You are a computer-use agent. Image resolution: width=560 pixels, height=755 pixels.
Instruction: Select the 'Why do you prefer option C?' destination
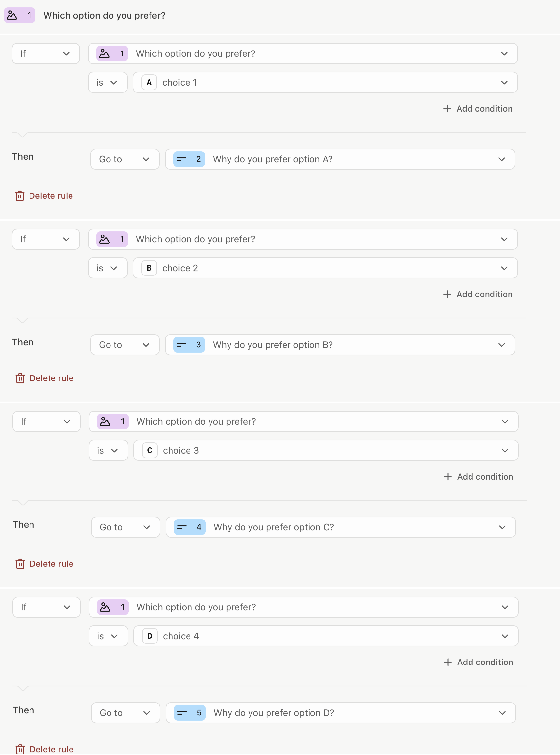click(x=341, y=527)
